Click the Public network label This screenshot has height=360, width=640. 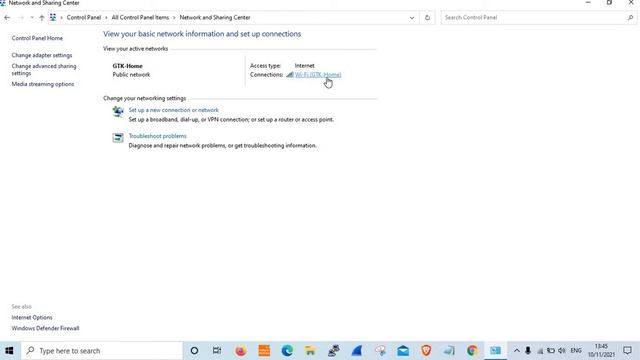click(131, 75)
